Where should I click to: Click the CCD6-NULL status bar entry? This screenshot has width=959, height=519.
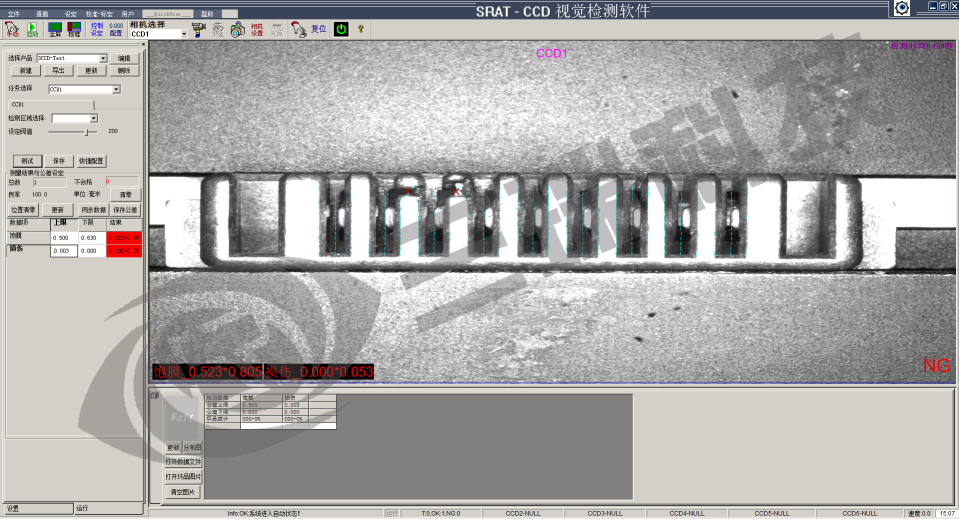coord(860,513)
